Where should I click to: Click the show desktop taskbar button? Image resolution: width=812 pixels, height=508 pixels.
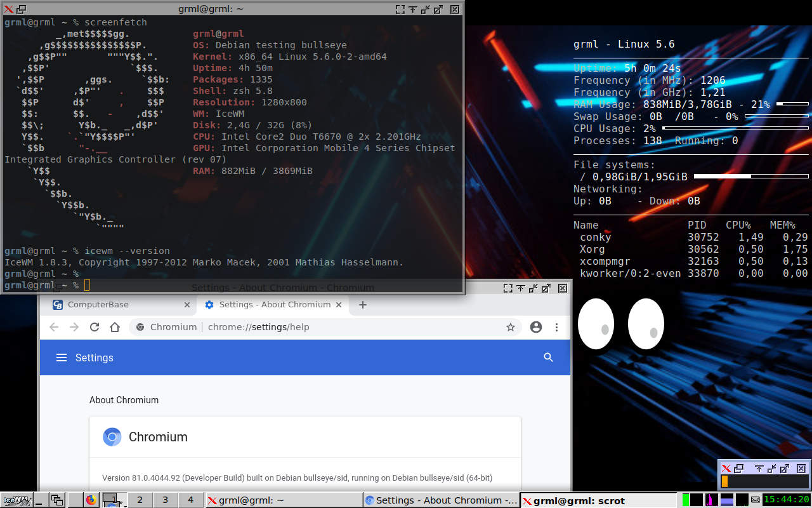click(x=41, y=500)
